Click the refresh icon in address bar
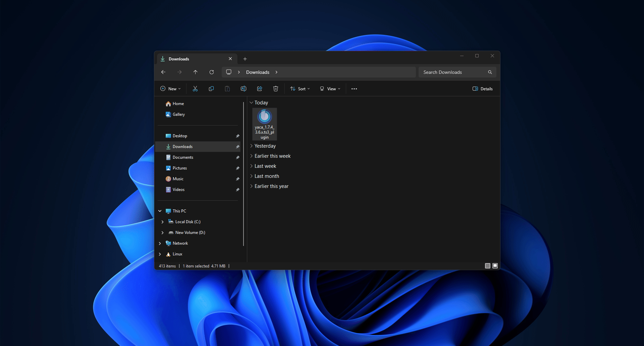644x346 pixels. click(x=212, y=72)
